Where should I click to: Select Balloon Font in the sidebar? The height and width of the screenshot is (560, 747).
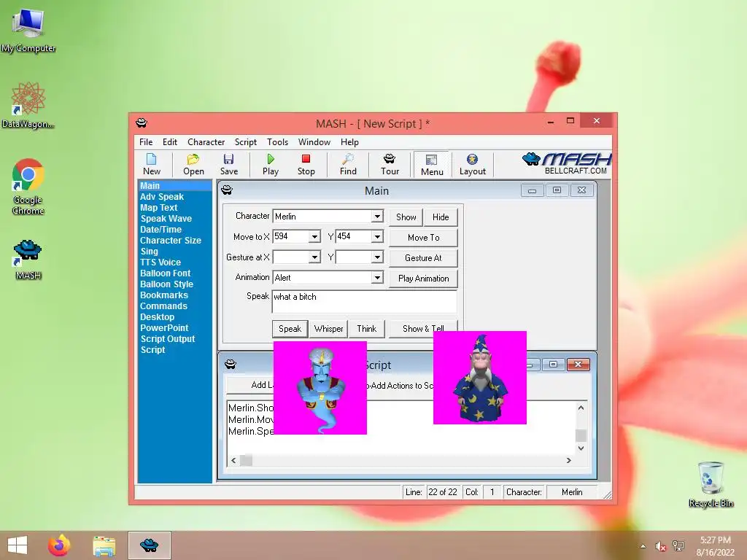click(x=165, y=273)
